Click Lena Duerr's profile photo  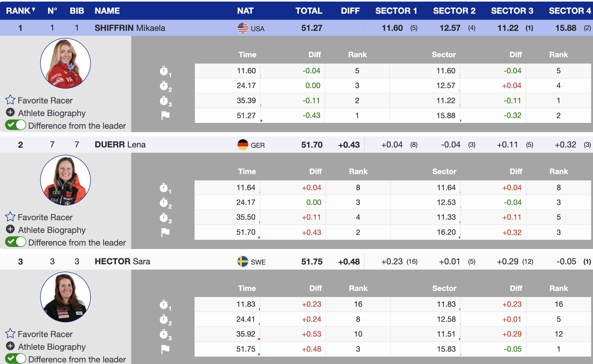(65, 180)
